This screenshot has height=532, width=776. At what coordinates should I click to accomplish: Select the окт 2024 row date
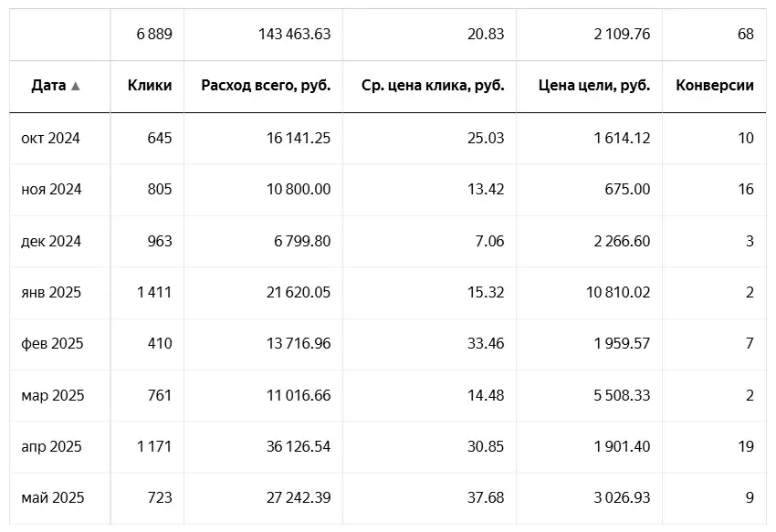click(x=50, y=139)
